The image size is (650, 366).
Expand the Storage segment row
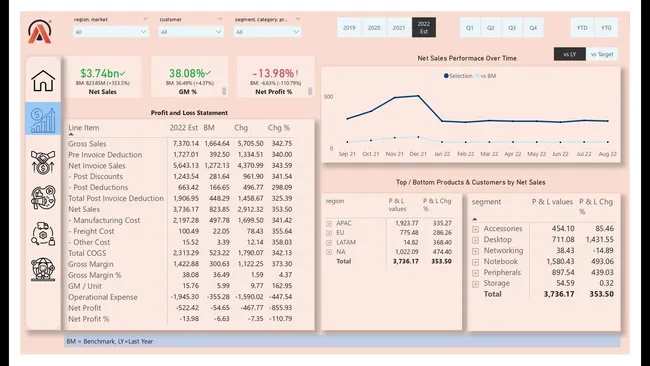click(475, 284)
